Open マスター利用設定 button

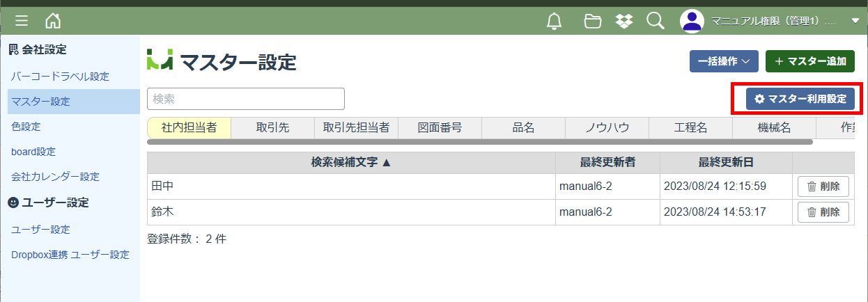(x=800, y=100)
